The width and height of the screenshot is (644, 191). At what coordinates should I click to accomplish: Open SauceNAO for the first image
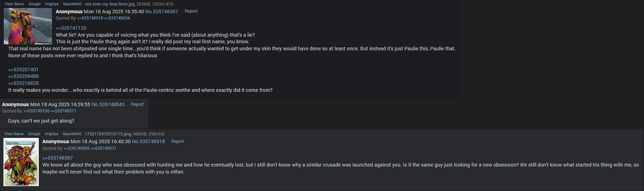tap(72, 4)
